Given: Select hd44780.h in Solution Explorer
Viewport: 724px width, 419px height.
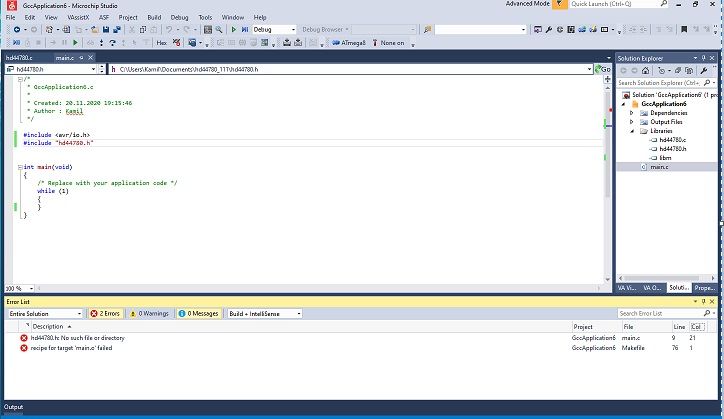Looking at the screenshot, I should [x=673, y=149].
